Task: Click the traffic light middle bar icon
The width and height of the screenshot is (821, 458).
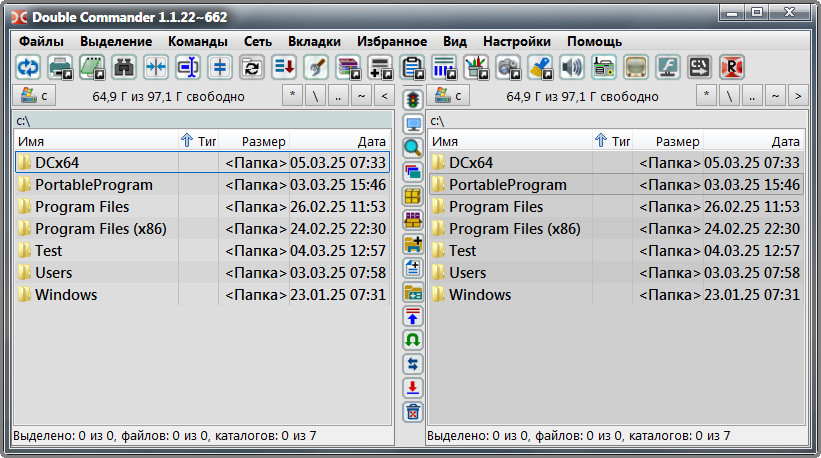Action: [x=413, y=99]
